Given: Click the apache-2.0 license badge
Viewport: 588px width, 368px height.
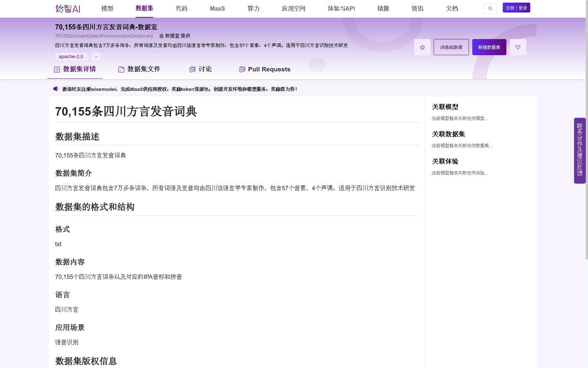Looking at the screenshot, I should (71, 56).
